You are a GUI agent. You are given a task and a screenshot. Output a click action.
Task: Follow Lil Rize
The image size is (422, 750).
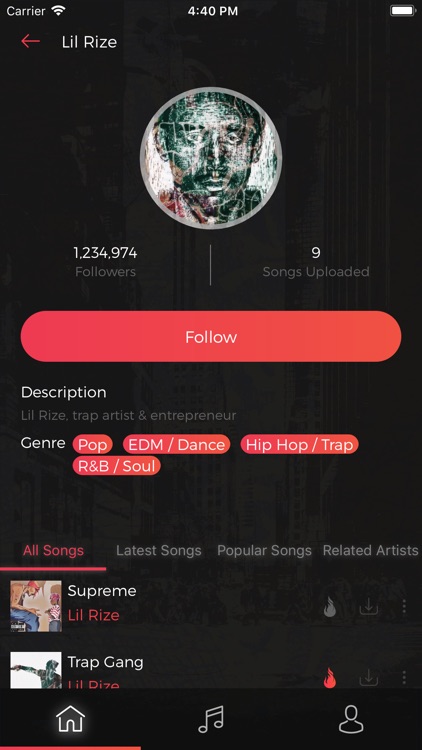211,336
